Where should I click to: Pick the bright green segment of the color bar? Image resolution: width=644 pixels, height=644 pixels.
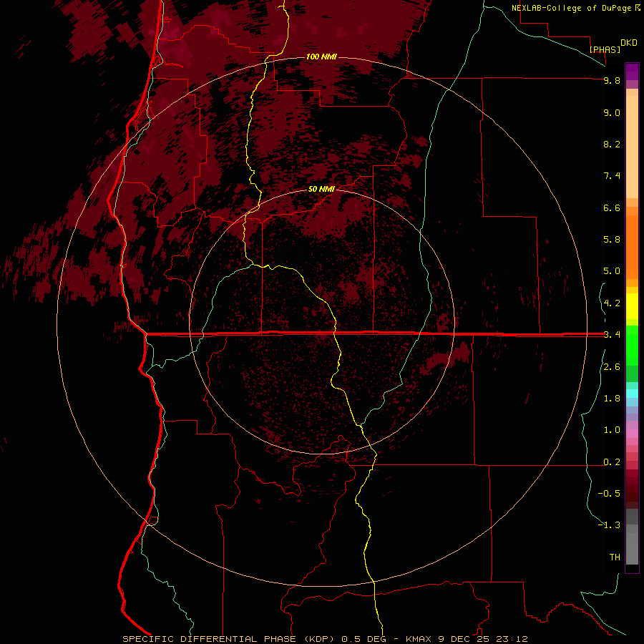coord(632,345)
